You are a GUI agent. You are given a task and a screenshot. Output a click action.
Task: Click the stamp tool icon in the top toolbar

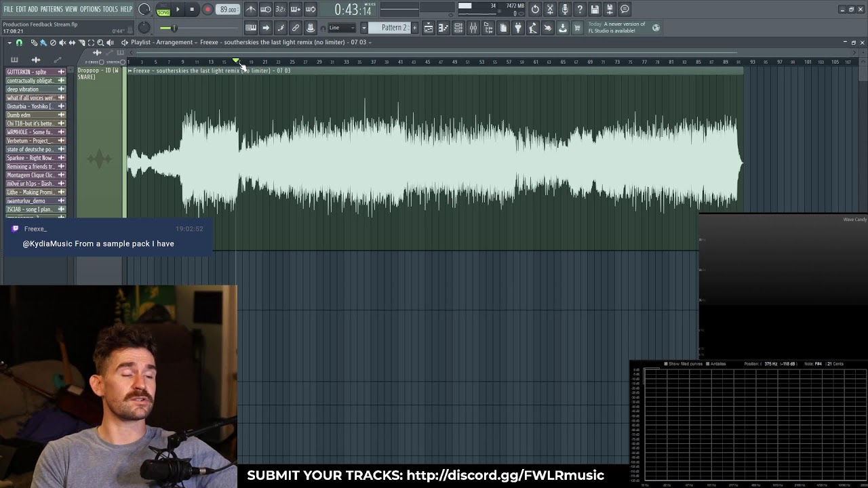[311, 28]
